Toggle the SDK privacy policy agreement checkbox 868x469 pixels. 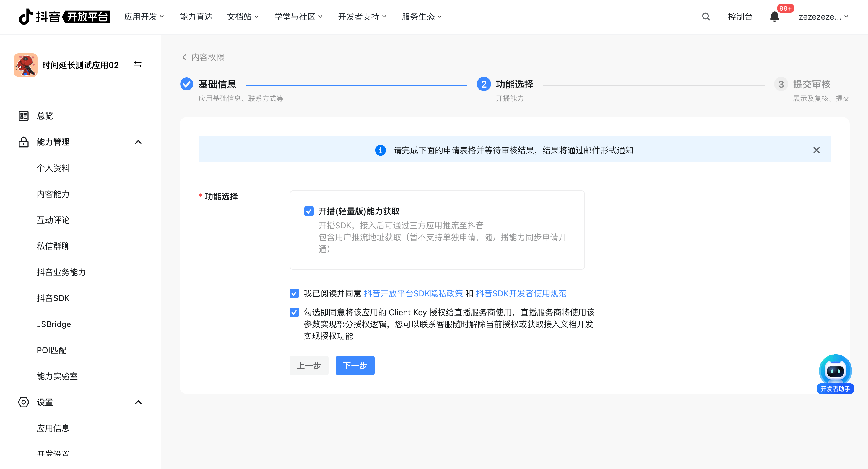click(294, 293)
